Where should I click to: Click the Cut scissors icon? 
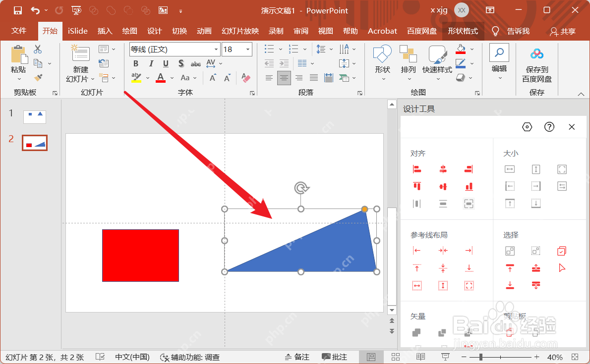pyautogui.click(x=38, y=49)
